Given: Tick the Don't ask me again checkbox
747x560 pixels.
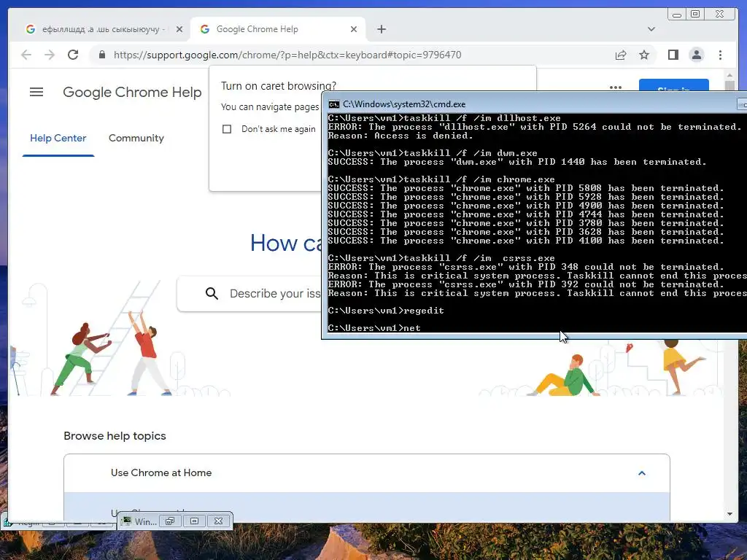Looking at the screenshot, I should (227, 129).
